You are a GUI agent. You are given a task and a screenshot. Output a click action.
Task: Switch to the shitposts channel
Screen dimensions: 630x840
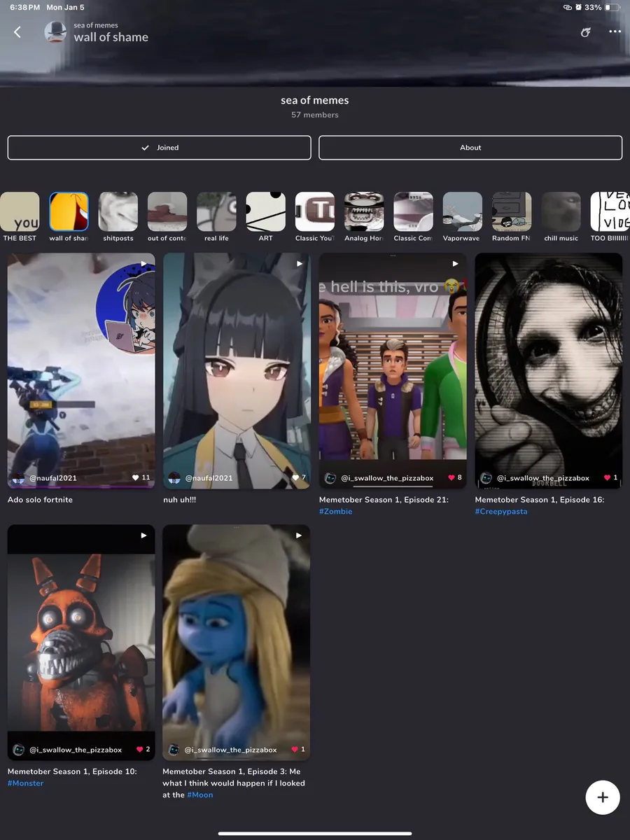coord(118,218)
